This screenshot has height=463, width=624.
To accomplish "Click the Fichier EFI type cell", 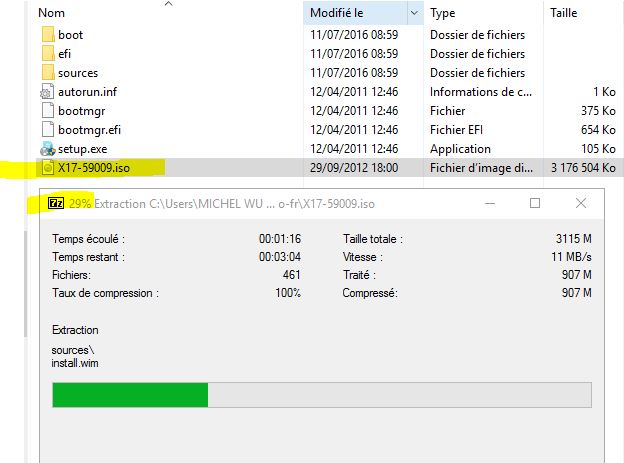I will pos(456,130).
